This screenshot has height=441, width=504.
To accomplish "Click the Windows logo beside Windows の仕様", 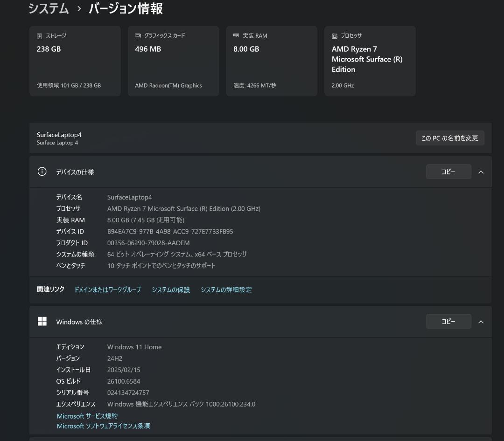I will point(42,321).
